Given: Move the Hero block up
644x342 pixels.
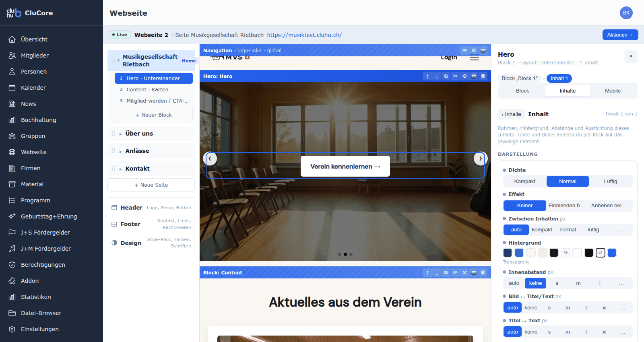Looking at the screenshot, I should (x=427, y=76).
